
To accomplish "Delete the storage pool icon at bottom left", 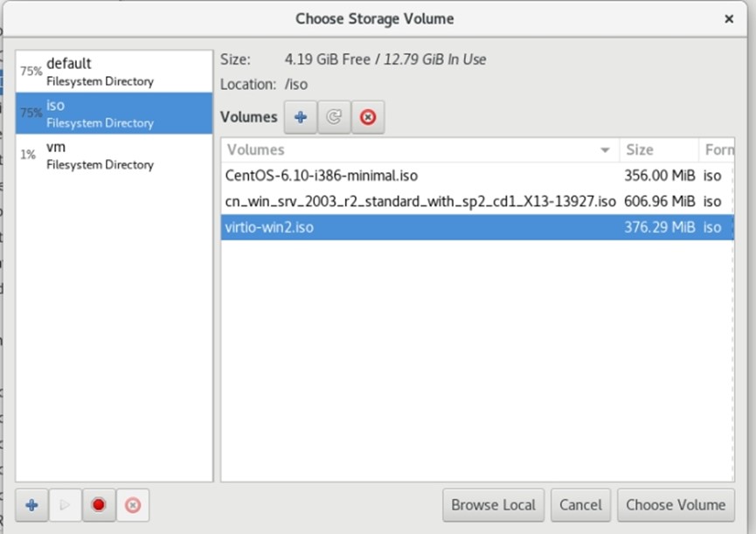I will click(133, 504).
